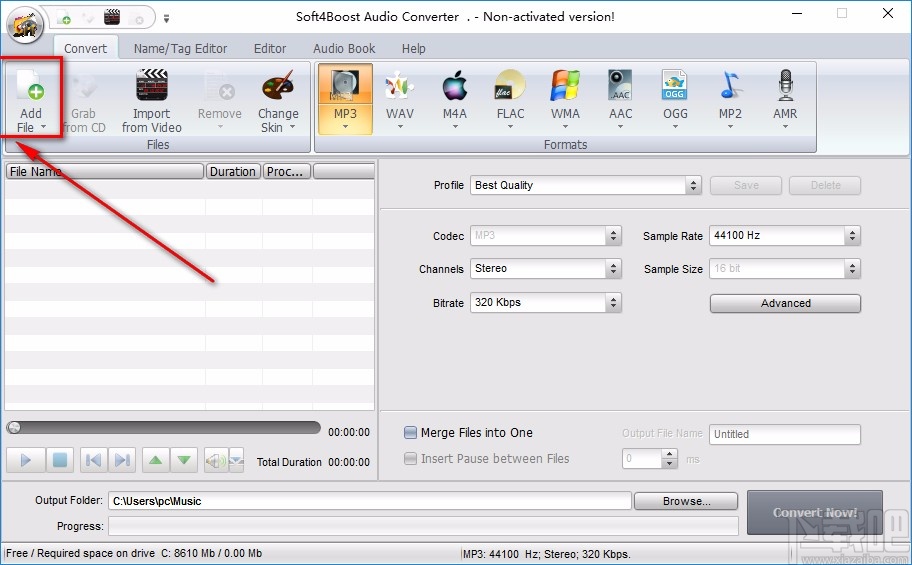Switch to the Editor tab
The height and width of the screenshot is (565, 912).
[270, 48]
